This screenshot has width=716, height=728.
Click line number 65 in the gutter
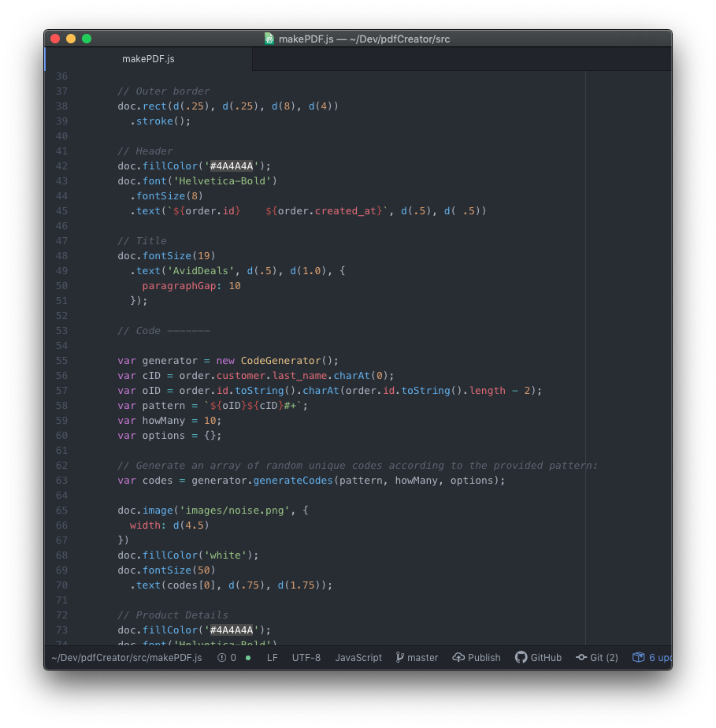[x=61, y=511]
